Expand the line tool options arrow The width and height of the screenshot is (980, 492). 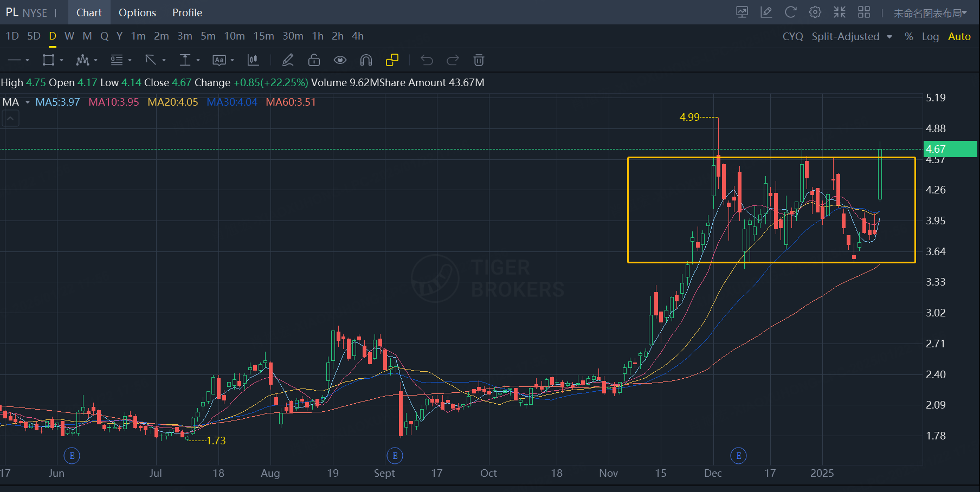click(x=27, y=60)
